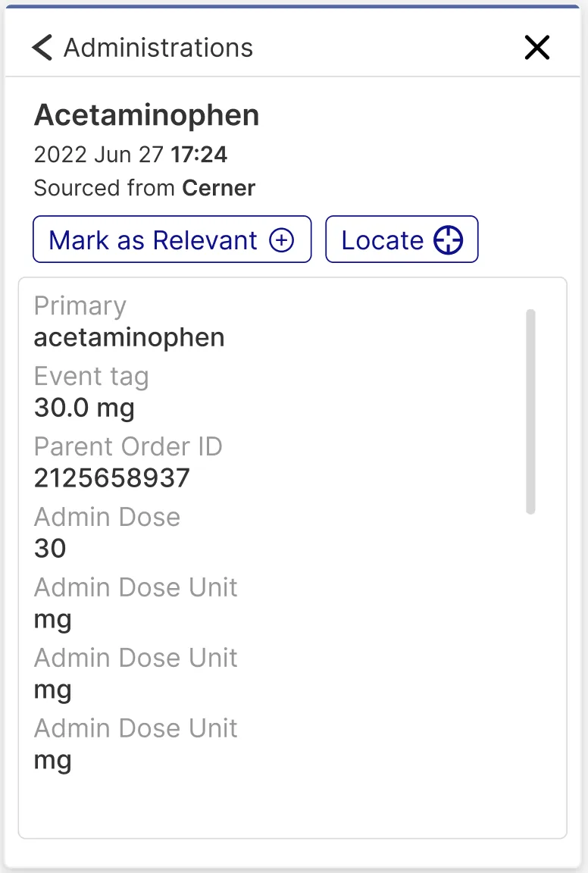This screenshot has width=588, height=873.
Task: Click the details list scrollbar
Action: click(x=530, y=411)
